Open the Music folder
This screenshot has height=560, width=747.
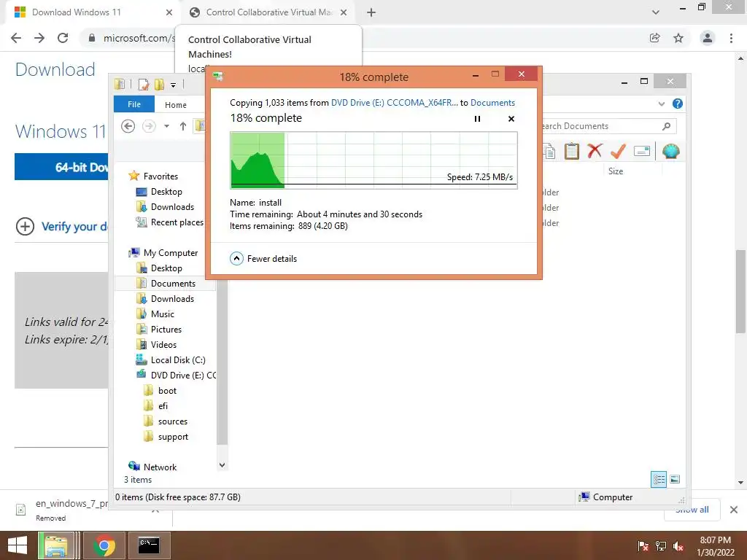[163, 314]
